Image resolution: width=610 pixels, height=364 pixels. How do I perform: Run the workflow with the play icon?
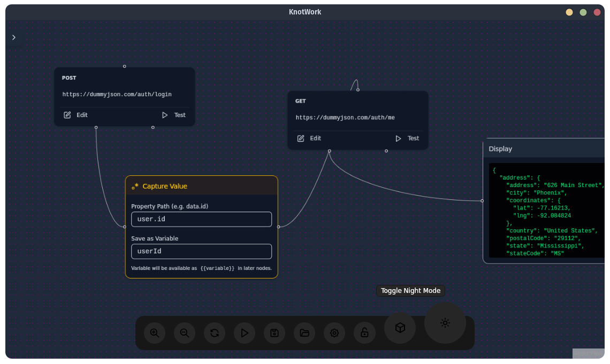245,332
